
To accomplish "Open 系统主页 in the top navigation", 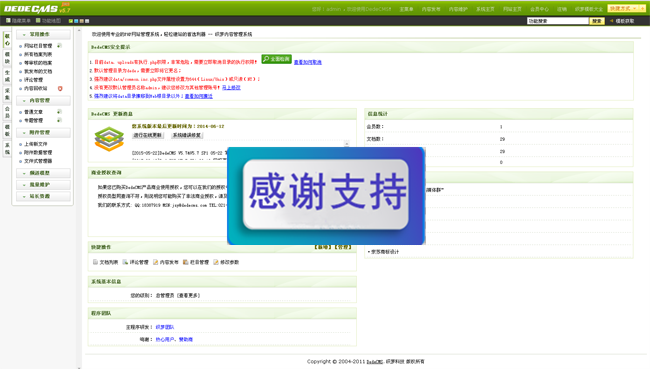I will (485, 9).
